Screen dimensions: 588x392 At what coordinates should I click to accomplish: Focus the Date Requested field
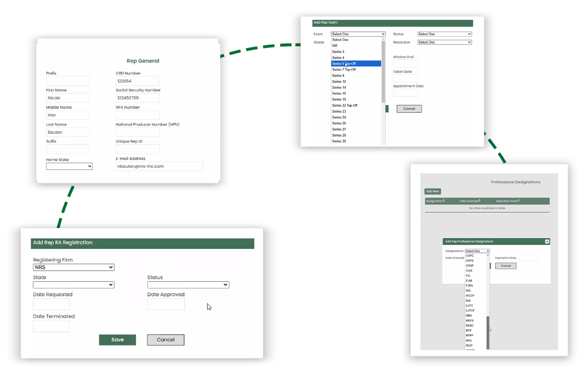[x=51, y=304]
